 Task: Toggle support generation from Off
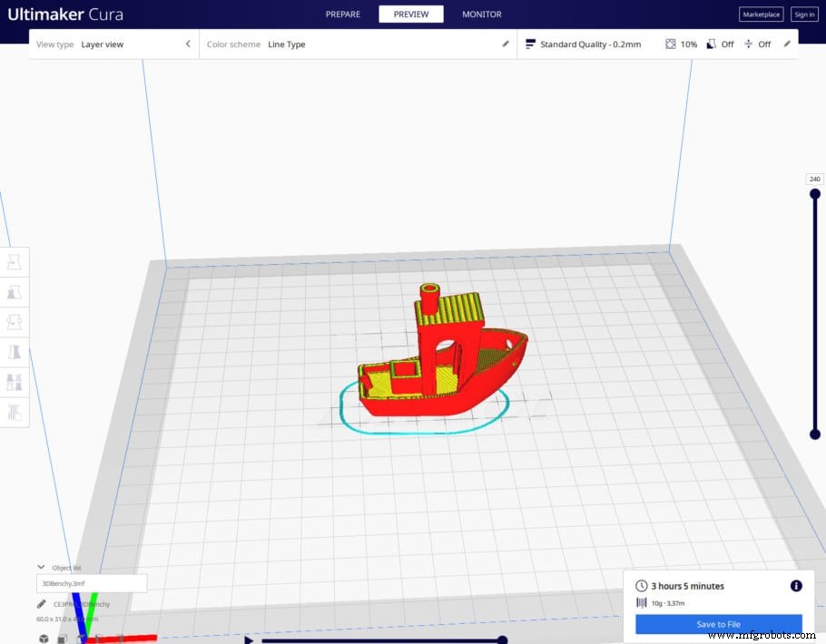click(721, 44)
